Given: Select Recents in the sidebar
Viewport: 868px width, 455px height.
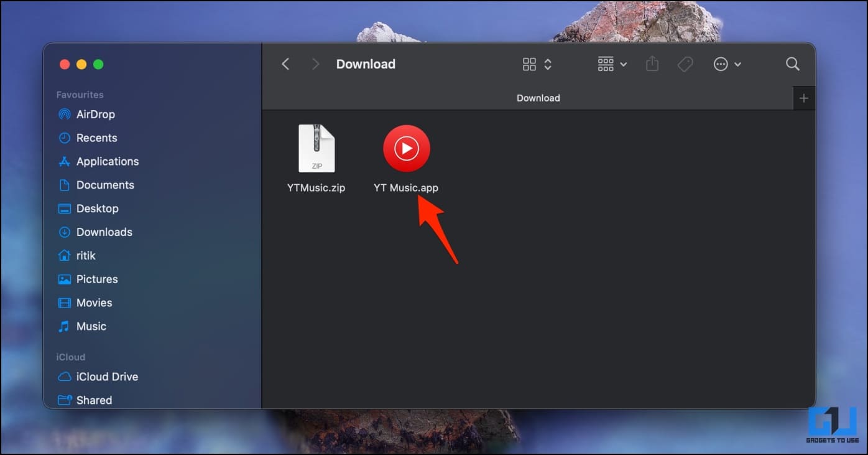Looking at the screenshot, I should coord(88,138).
